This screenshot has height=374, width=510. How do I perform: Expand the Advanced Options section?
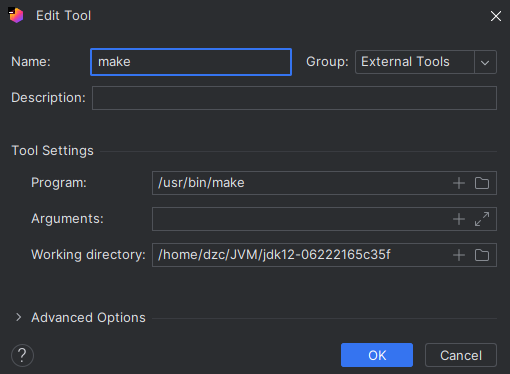click(19, 317)
